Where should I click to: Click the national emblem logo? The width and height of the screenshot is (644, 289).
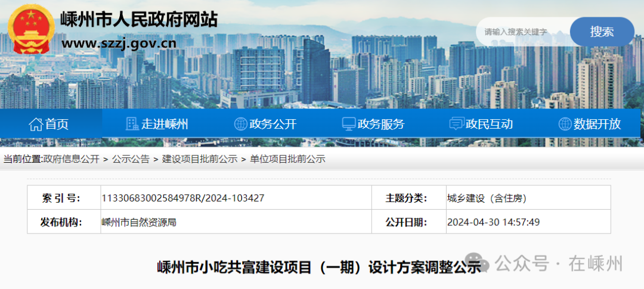[x=31, y=30]
